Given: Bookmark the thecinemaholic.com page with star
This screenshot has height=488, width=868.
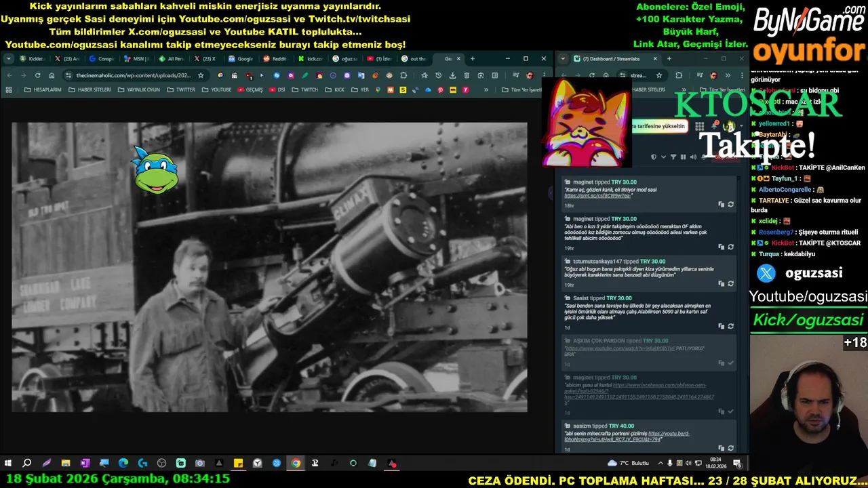Looking at the screenshot, I should coord(201,75).
